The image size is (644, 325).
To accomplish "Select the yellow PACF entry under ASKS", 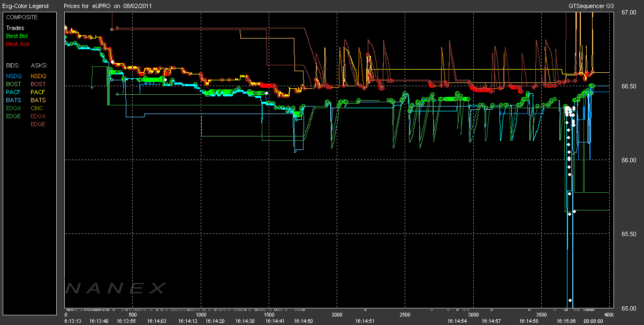I will 38,92.
